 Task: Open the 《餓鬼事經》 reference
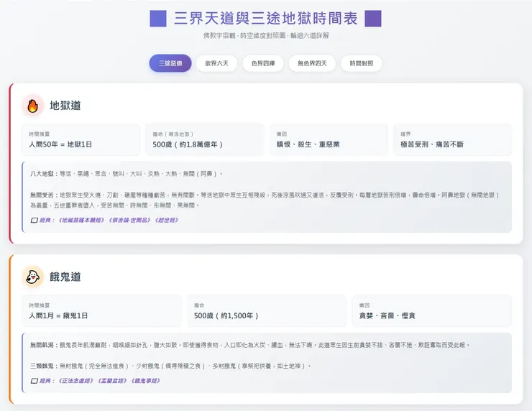click(x=145, y=381)
